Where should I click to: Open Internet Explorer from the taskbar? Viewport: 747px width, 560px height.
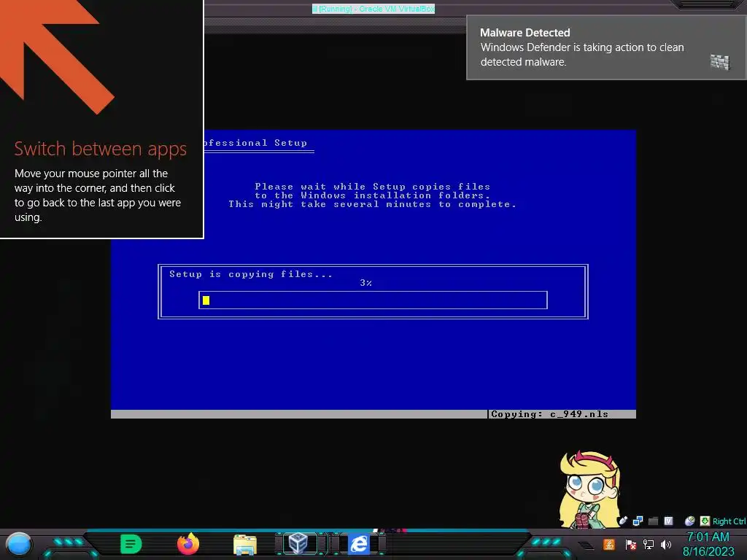(359, 544)
